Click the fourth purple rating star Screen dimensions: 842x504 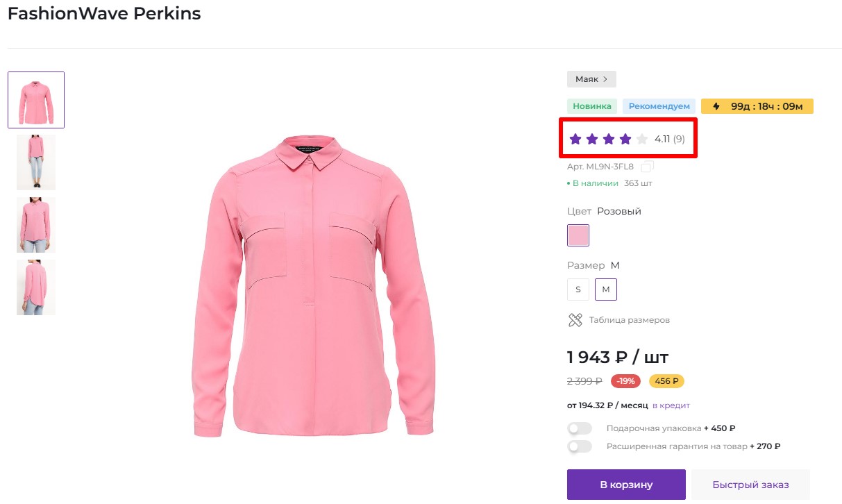point(624,139)
